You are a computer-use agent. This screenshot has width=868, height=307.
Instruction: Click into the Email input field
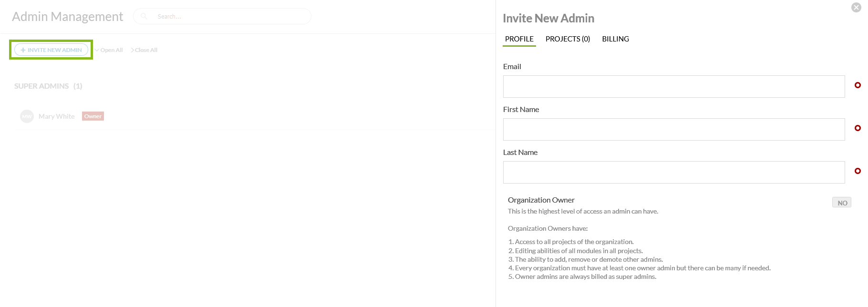[x=673, y=87]
